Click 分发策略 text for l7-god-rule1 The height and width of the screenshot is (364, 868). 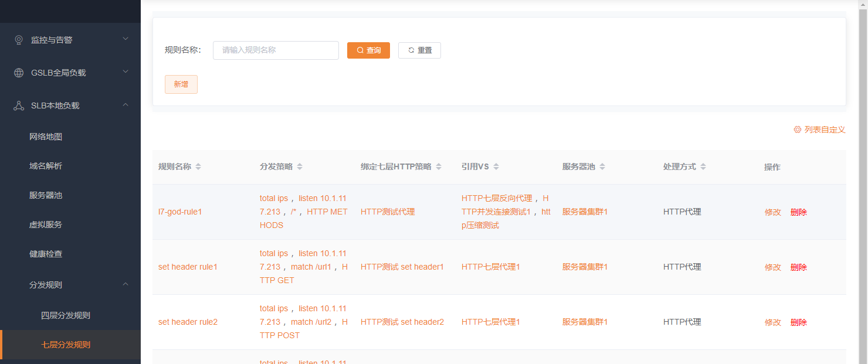(x=304, y=212)
